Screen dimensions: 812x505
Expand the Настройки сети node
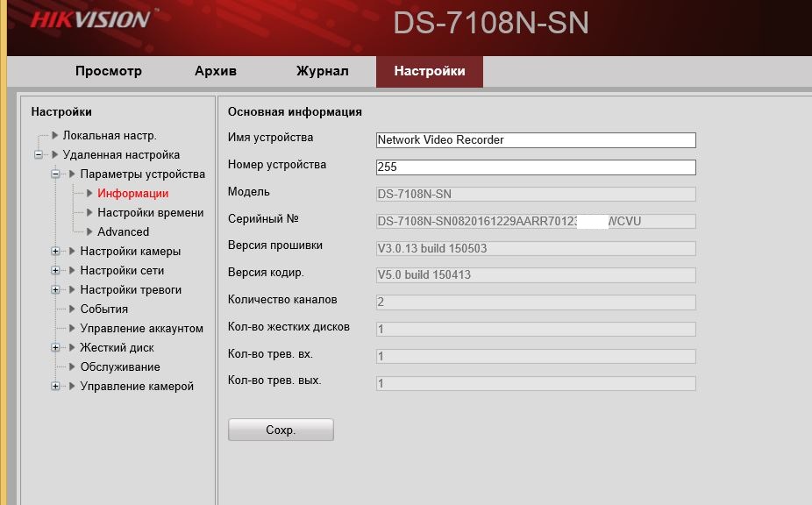point(55,270)
